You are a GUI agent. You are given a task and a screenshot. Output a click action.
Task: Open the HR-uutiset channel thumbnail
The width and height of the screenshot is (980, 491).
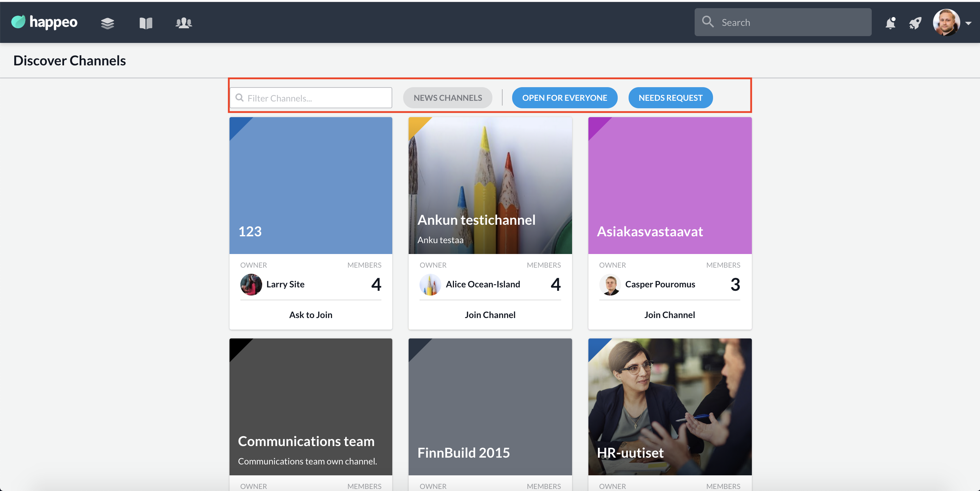(669, 406)
